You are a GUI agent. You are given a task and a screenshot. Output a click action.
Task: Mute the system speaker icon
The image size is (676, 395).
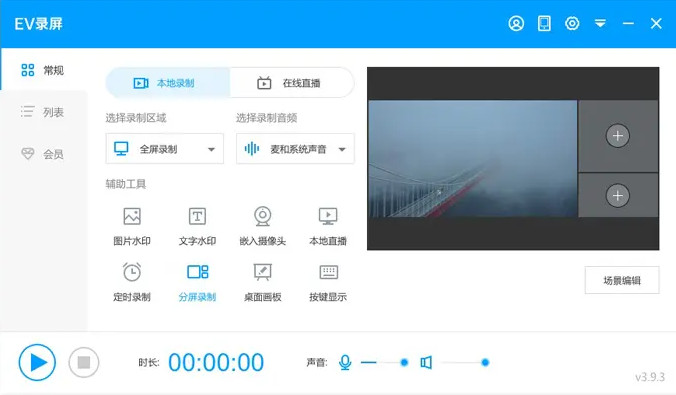[x=426, y=362]
